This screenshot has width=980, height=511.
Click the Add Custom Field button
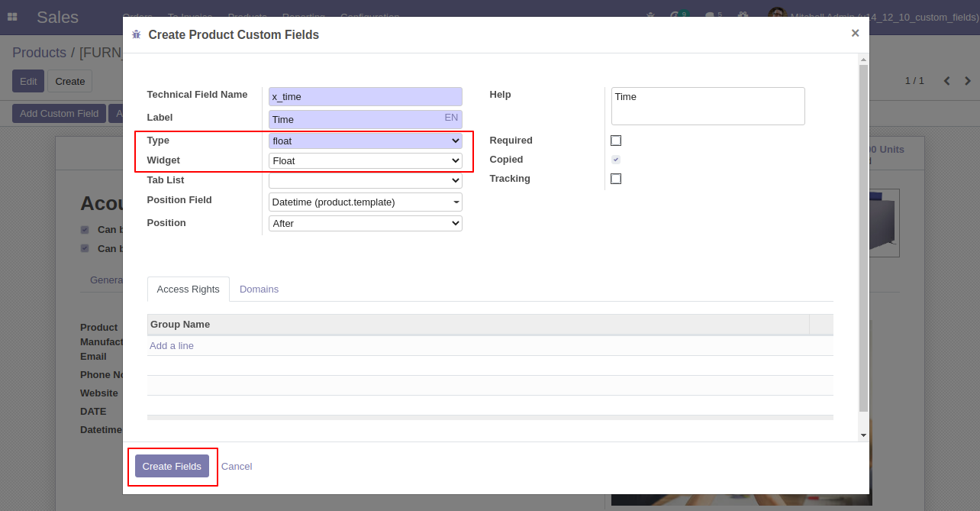pos(59,113)
